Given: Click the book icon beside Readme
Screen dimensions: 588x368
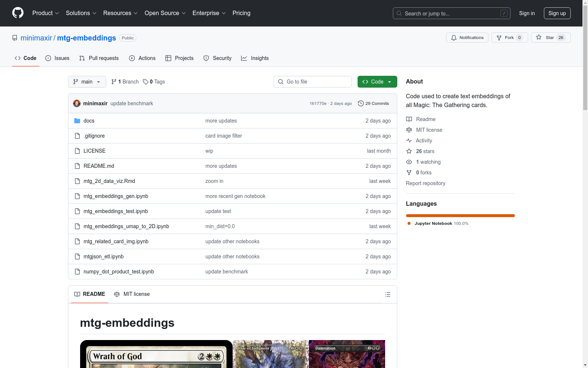Looking at the screenshot, I should [409, 119].
